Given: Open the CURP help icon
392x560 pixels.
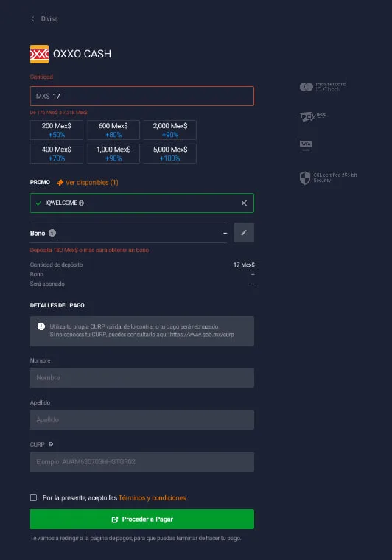Looking at the screenshot, I should click(51, 444).
